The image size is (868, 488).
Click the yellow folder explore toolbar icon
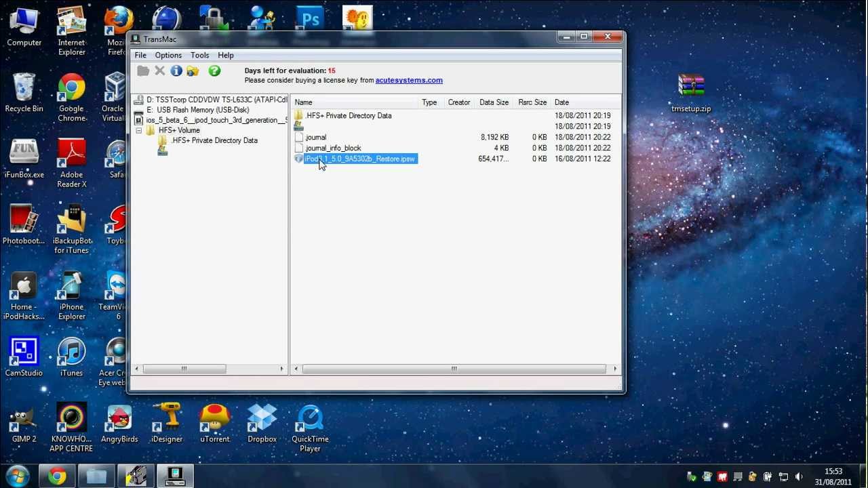193,70
